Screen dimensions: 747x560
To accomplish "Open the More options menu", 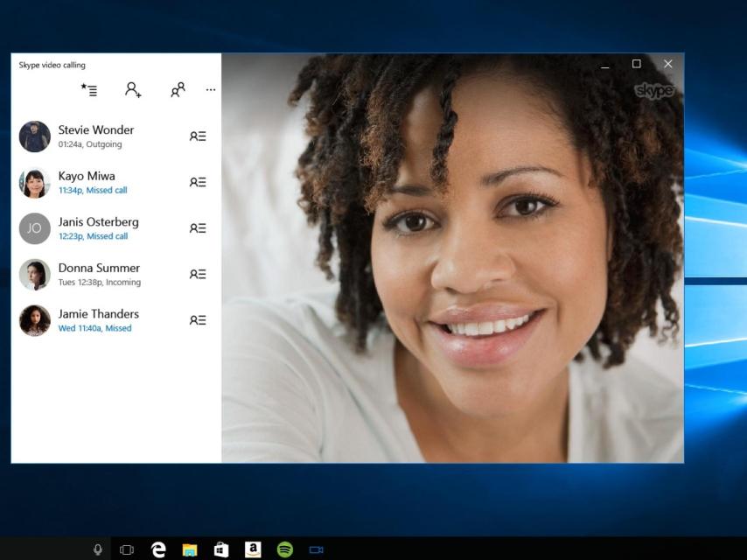I will (210, 89).
